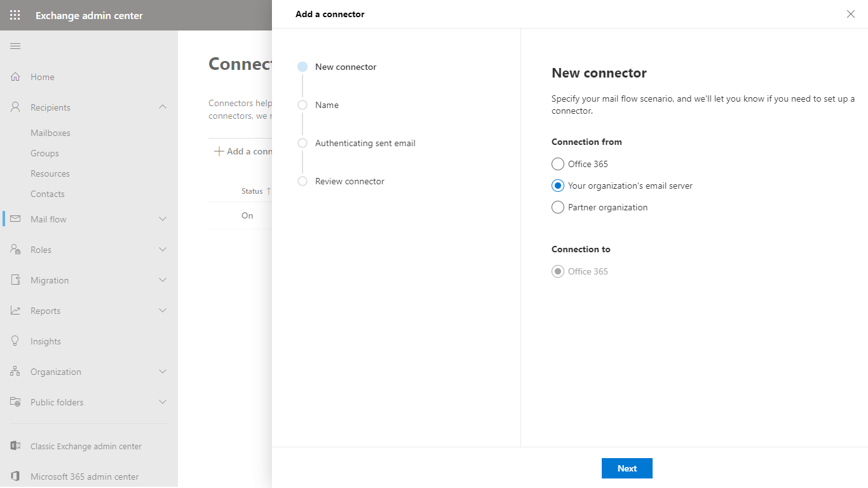Click the Next button
This screenshot has height=488, width=868.
627,468
